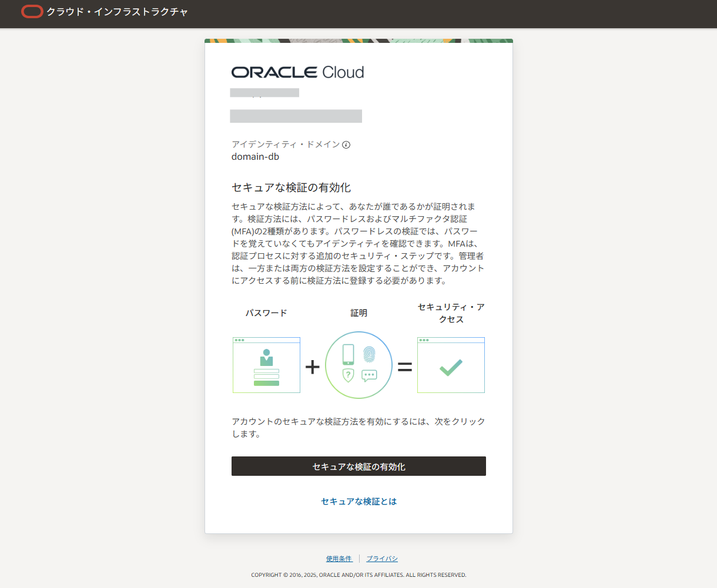
Task: Click the colorful banner strip above the card
Action: click(358, 41)
